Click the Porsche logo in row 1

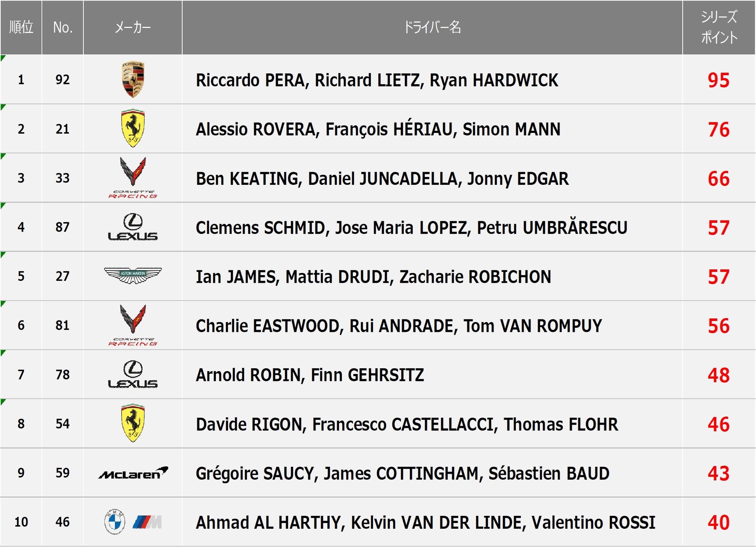pyautogui.click(x=133, y=79)
